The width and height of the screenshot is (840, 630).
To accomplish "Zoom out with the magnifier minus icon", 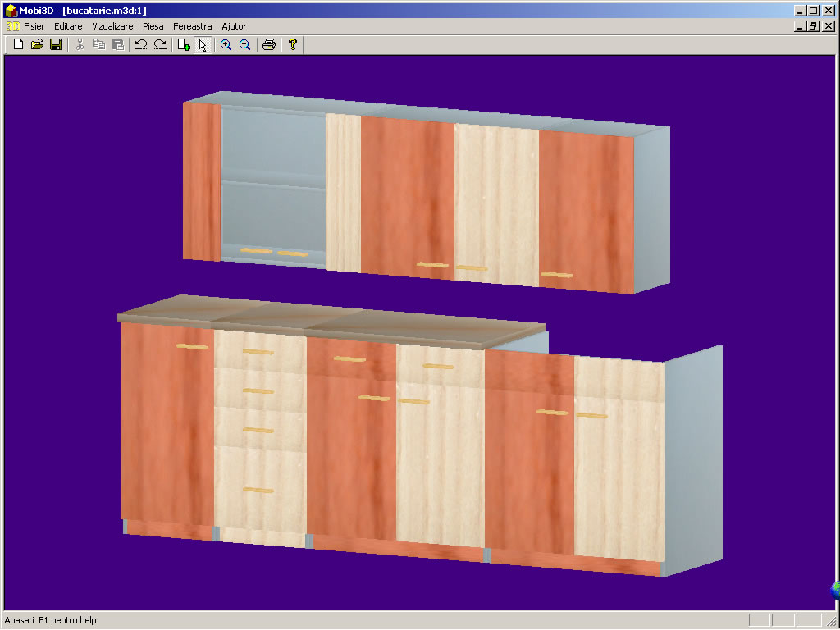I will [244, 44].
